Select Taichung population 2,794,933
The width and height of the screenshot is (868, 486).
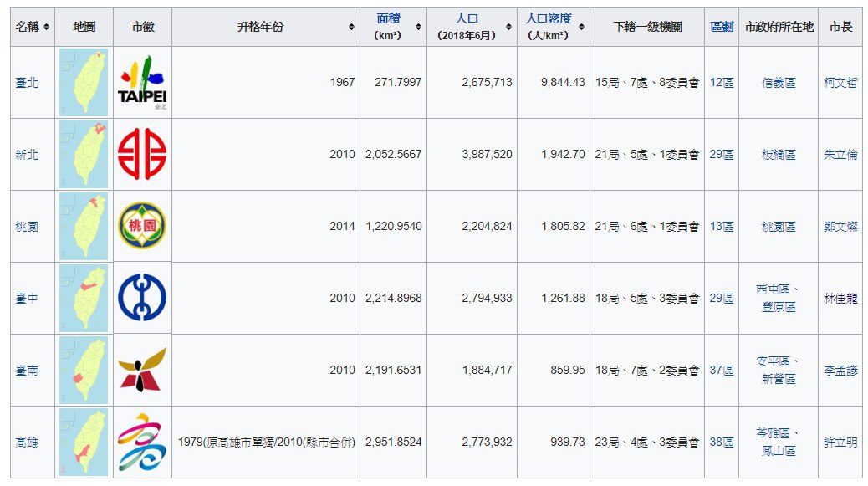(x=488, y=299)
